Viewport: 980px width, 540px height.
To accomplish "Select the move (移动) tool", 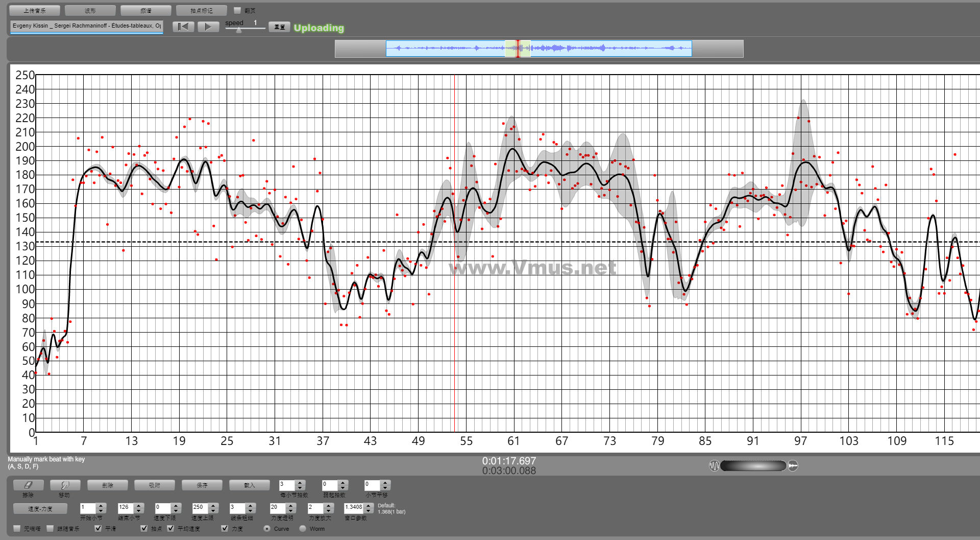I will tap(64, 485).
